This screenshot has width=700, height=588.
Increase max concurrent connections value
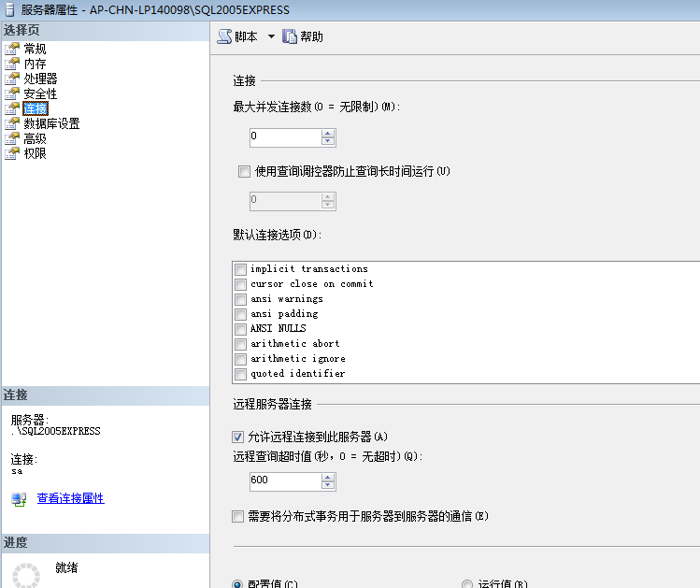[328, 134]
